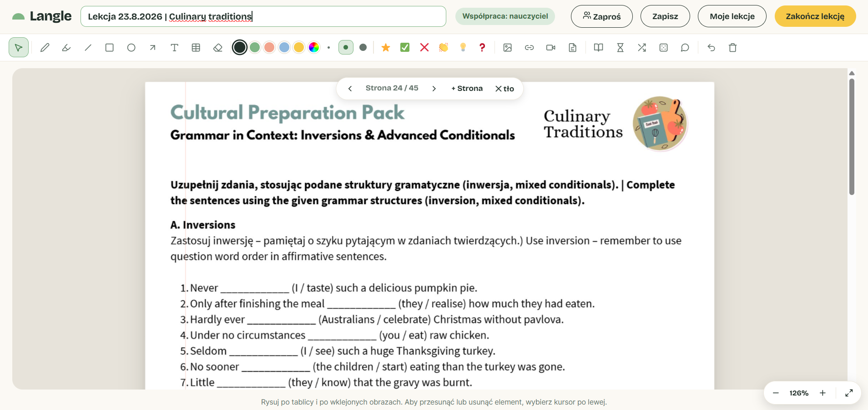Choose the smallest stroke size dot
This screenshot has height=410, width=868.
[x=328, y=47]
